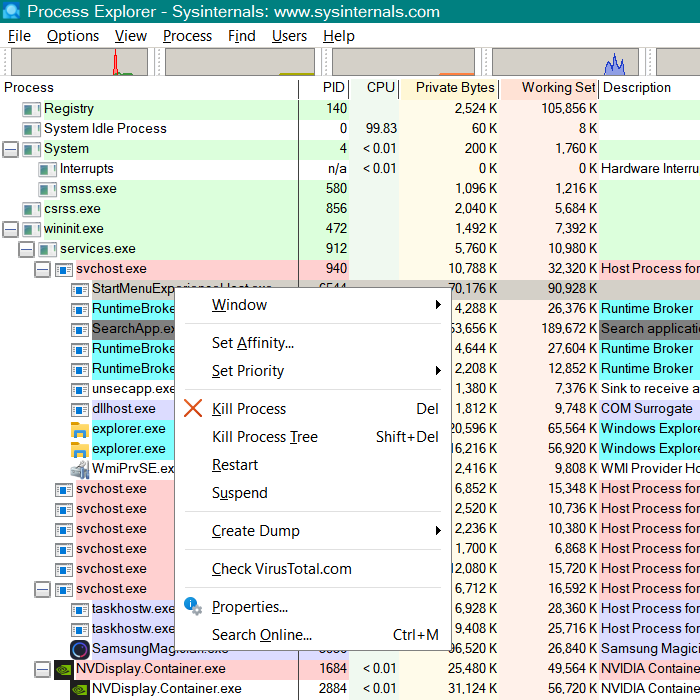The image size is (700, 700).
Task: Sort by Working Set column header
Action: pos(550,88)
